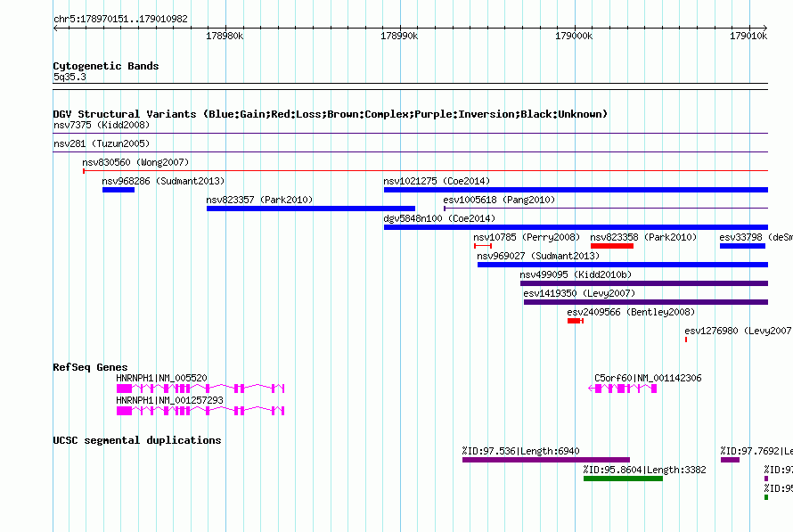The image size is (793, 532).
Task: Click the RefSeq Genes track title
Action: tap(90, 367)
